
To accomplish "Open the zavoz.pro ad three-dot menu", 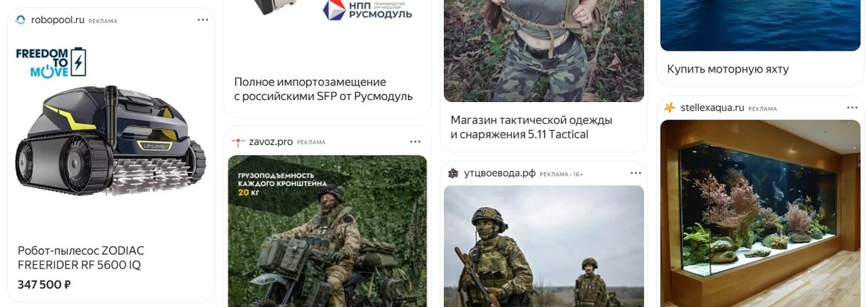I will (x=415, y=142).
